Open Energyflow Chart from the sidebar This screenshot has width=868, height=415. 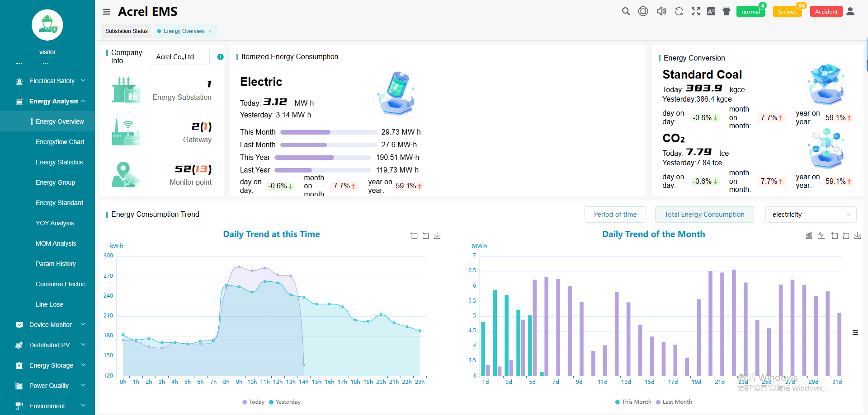point(60,142)
